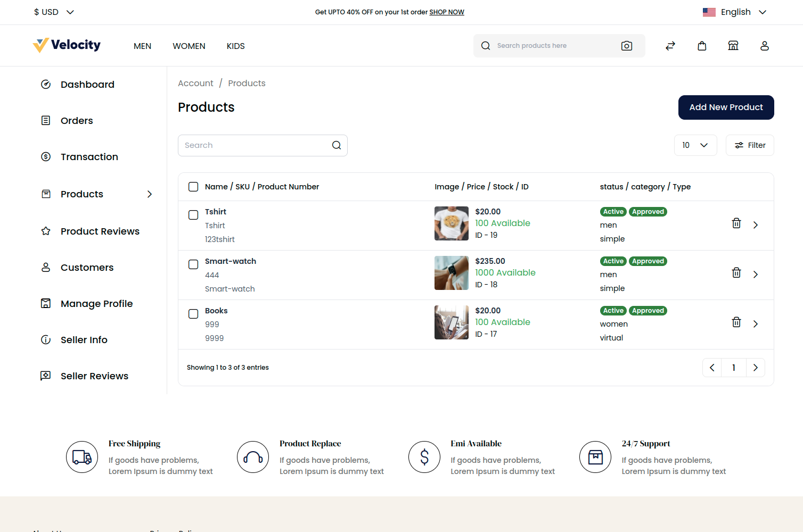Open the image search camera icon
This screenshot has height=532, width=803.
[626, 46]
